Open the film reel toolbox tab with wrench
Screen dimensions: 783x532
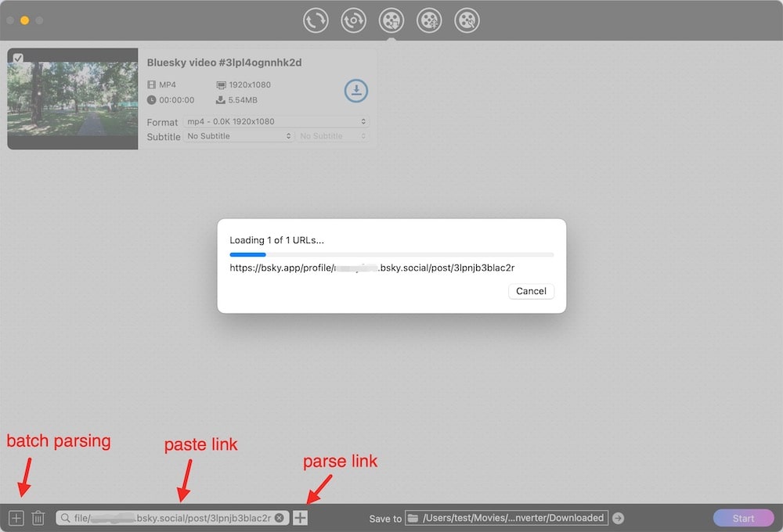pyautogui.click(x=467, y=20)
